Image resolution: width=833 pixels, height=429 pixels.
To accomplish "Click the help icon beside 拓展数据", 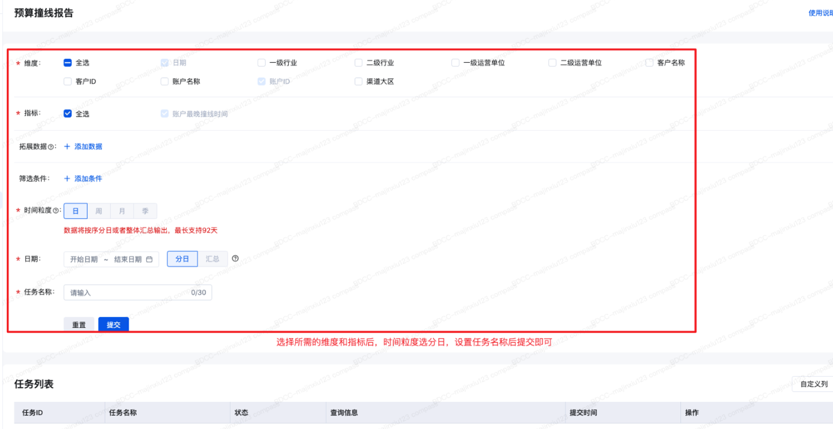I will click(52, 147).
